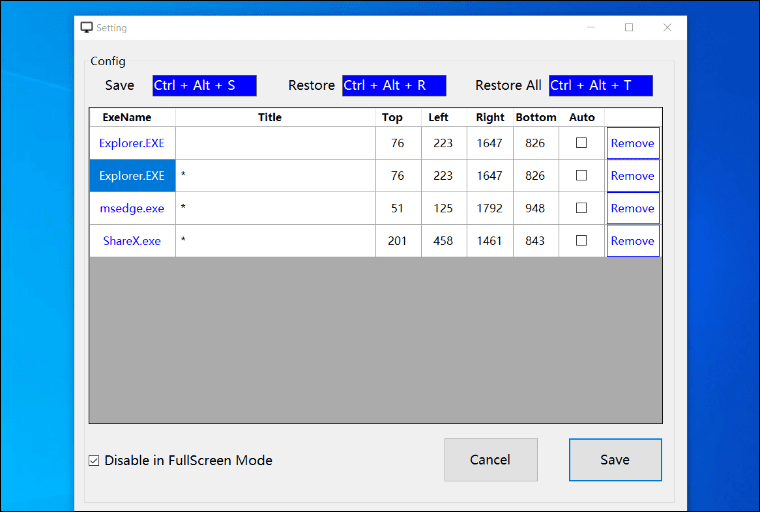The image size is (760, 512).
Task: Click Left value 458 for ShareX.exe
Action: coord(444,240)
